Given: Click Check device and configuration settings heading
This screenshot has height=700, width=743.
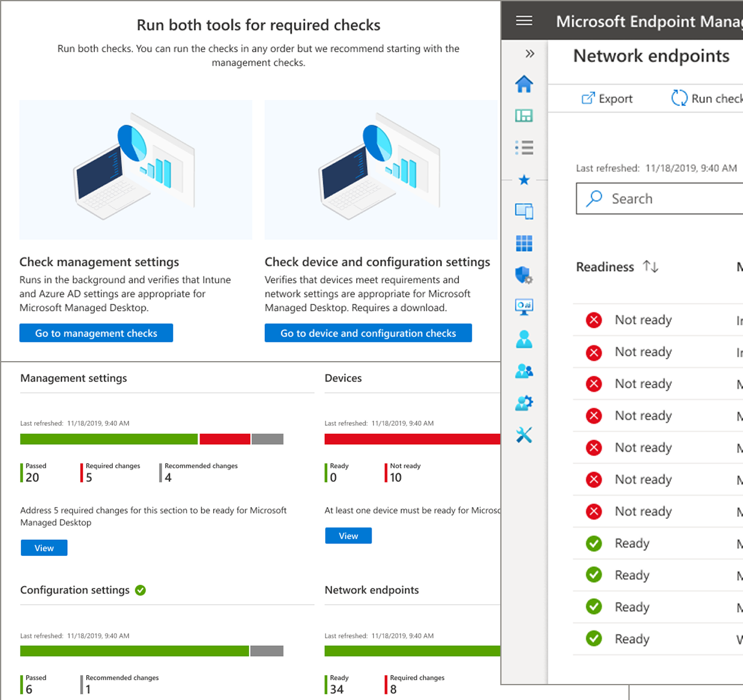Looking at the screenshot, I should tap(378, 262).
